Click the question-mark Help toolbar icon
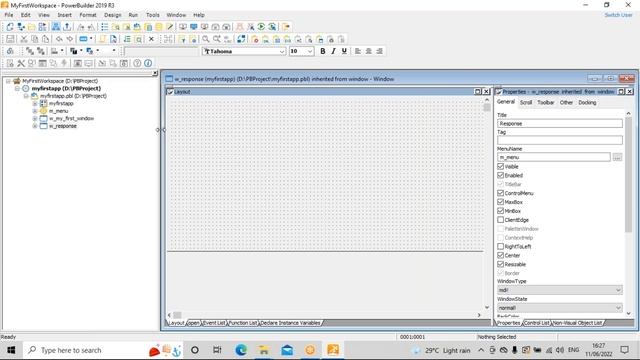Screen dimensions: 640x360 pos(137,63)
